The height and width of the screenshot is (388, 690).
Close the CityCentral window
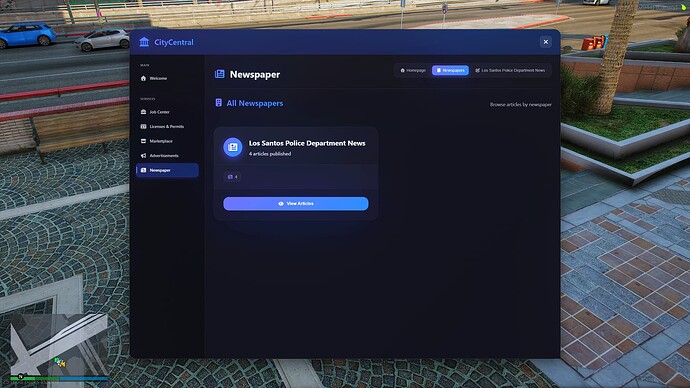[x=546, y=42]
